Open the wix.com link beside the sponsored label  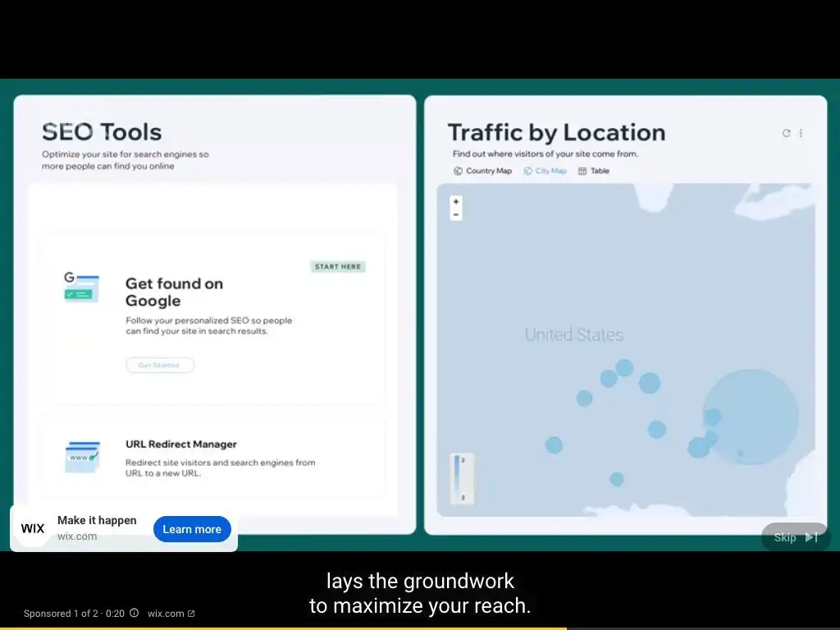pos(171,614)
